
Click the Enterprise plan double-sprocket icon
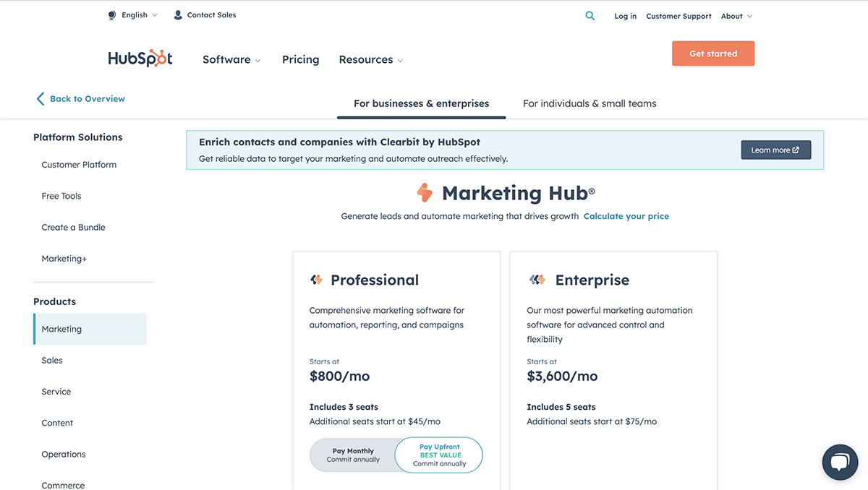coord(536,279)
